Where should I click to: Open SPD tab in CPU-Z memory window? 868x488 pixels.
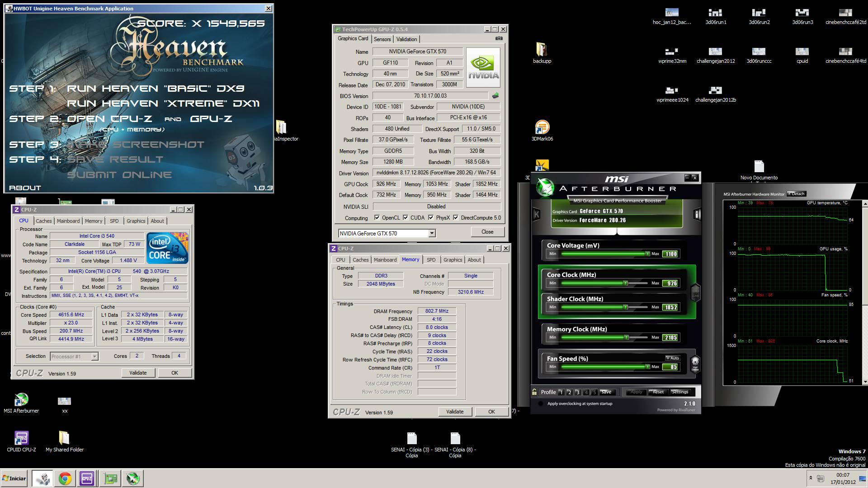tap(431, 260)
